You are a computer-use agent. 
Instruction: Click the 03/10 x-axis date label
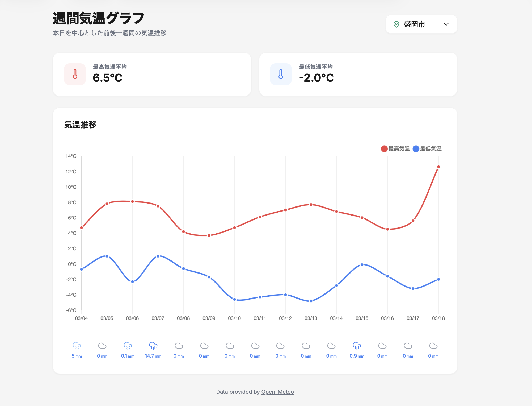234,318
